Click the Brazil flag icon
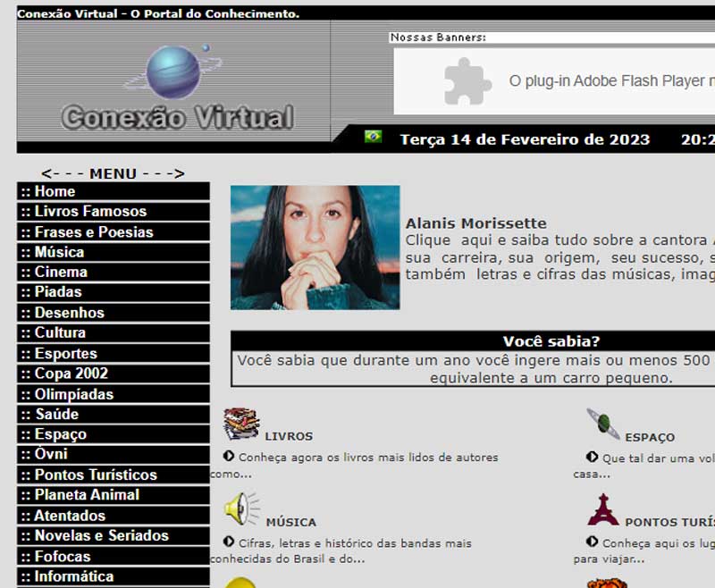The width and height of the screenshot is (715, 588). (x=373, y=137)
